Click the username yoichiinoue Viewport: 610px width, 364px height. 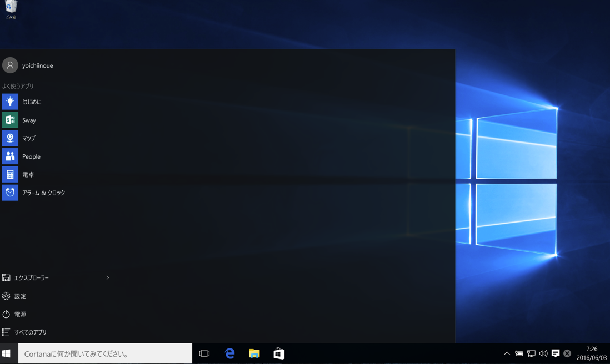click(x=37, y=65)
